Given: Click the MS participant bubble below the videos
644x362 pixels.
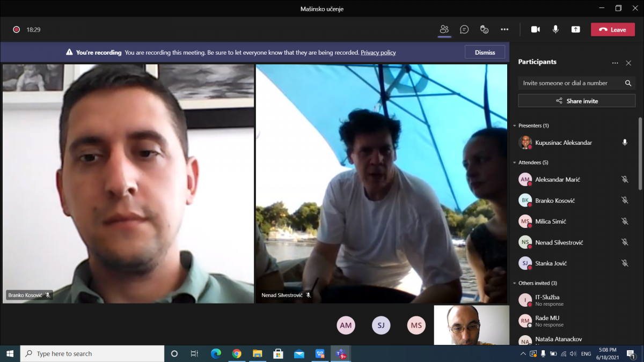Looking at the screenshot, I should coord(416,326).
